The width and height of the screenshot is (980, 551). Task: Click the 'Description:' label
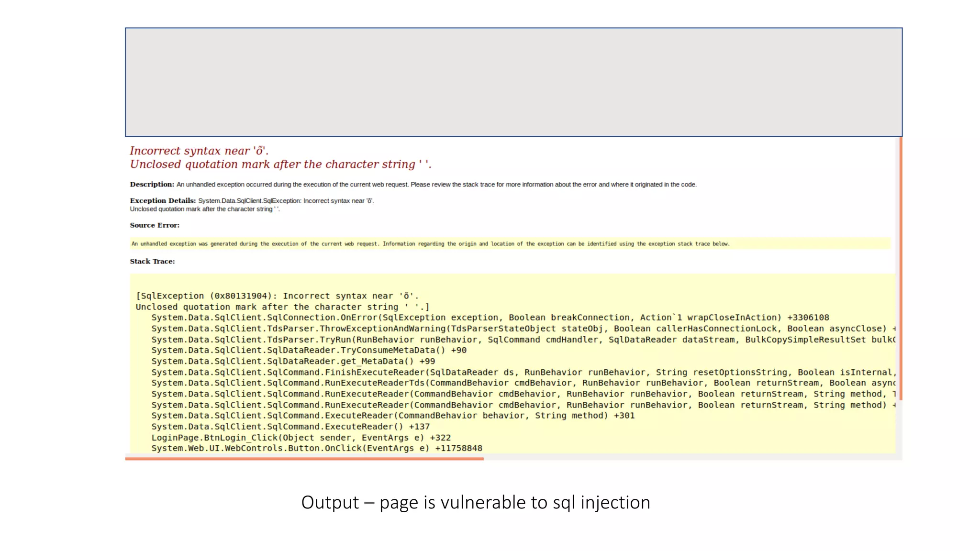tap(152, 184)
